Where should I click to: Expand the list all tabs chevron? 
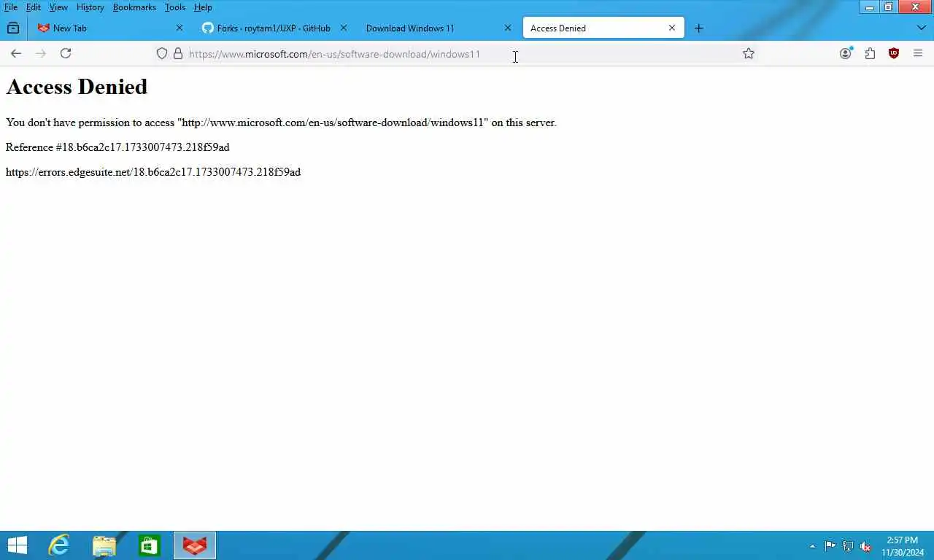[x=921, y=28]
